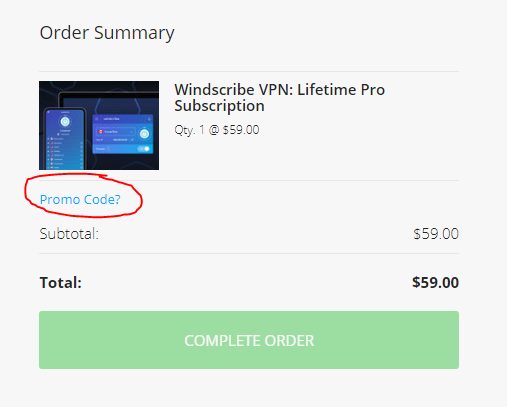Select the Windscribe VPN Lifetime Pro Subscription title

(x=279, y=98)
